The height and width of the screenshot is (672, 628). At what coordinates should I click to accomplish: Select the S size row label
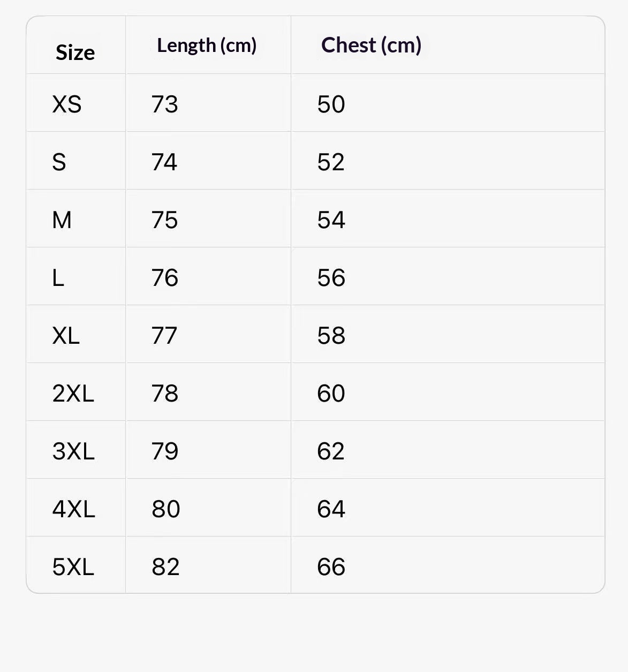(x=59, y=162)
